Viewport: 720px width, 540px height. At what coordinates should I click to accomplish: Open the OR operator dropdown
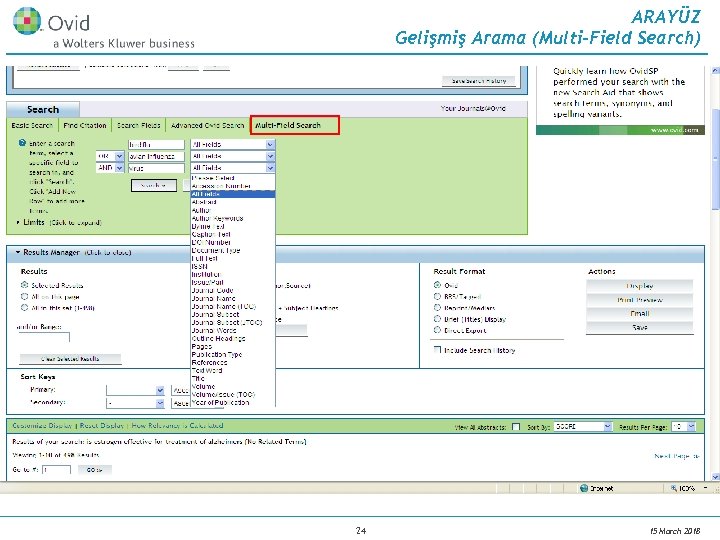(x=110, y=157)
